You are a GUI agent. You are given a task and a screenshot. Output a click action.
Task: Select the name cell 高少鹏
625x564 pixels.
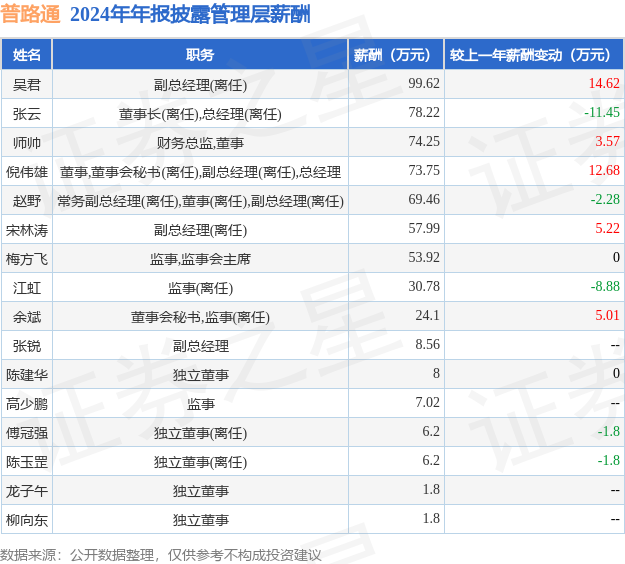(27, 404)
